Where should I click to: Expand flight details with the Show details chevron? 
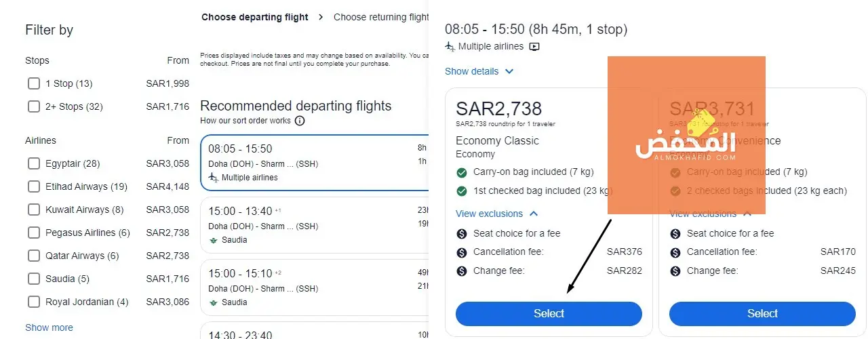pos(509,72)
